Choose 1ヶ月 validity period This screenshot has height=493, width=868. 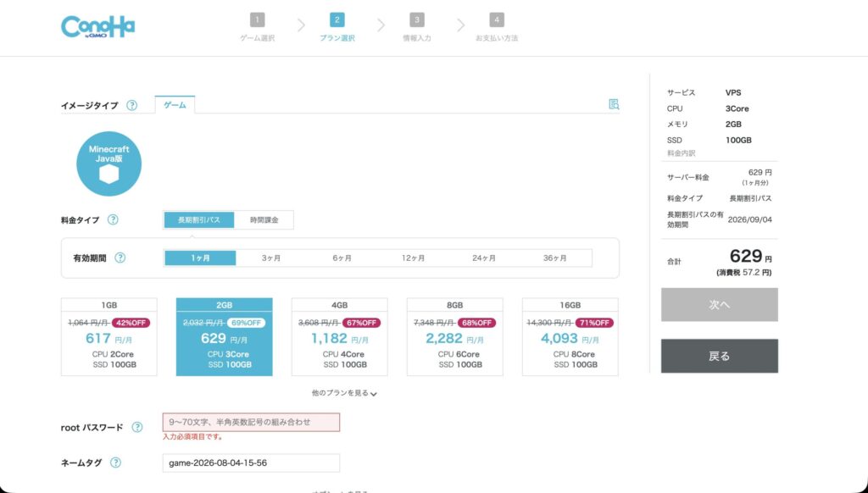tap(200, 258)
